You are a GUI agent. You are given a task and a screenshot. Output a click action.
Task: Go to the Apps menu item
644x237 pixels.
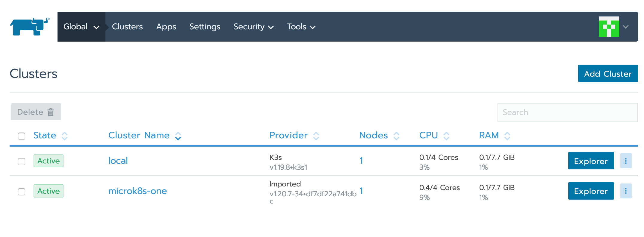click(x=166, y=27)
